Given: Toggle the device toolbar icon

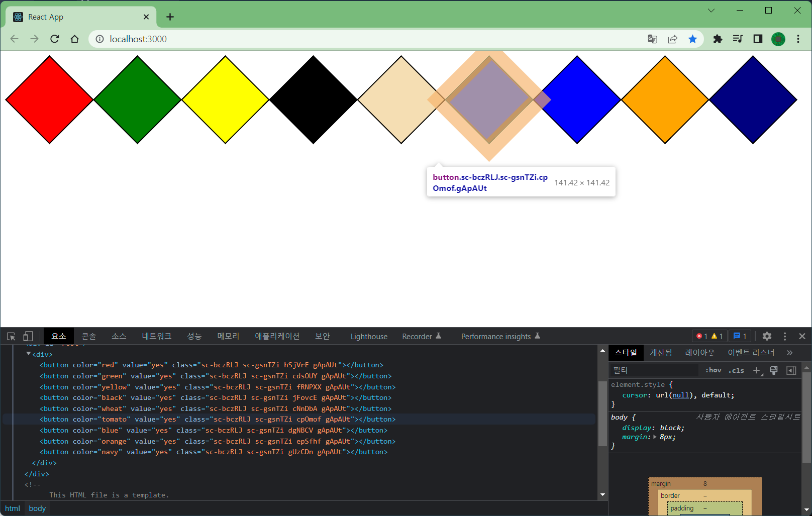Looking at the screenshot, I should [x=28, y=336].
